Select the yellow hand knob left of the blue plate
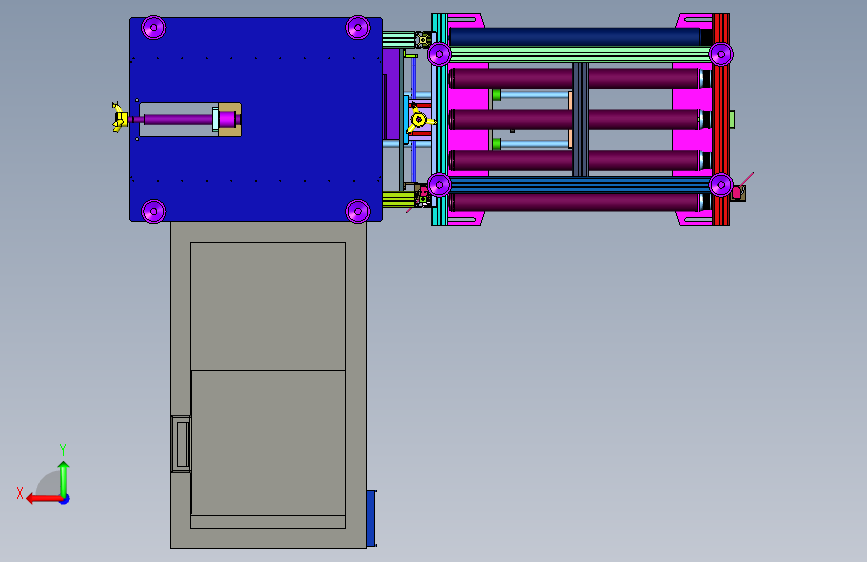Viewport: 867px width, 562px height. click(120, 118)
